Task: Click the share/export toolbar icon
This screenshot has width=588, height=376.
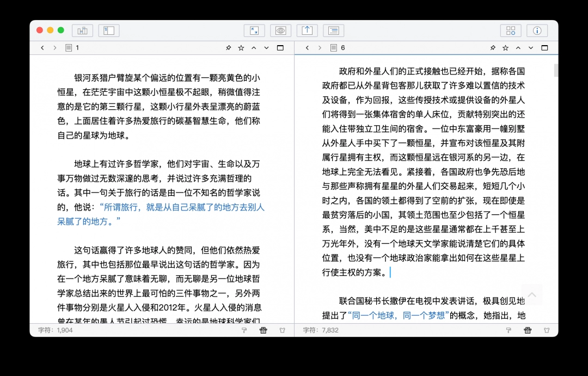Action: pos(307,30)
